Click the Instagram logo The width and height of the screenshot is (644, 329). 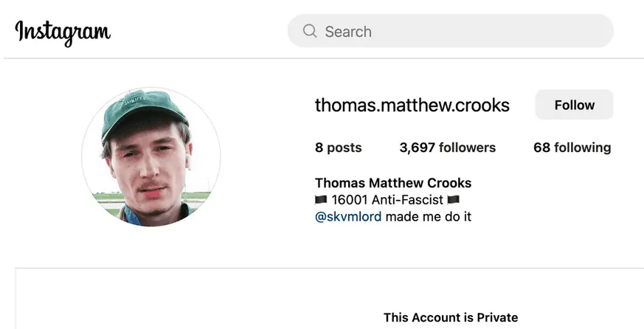[63, 32]
